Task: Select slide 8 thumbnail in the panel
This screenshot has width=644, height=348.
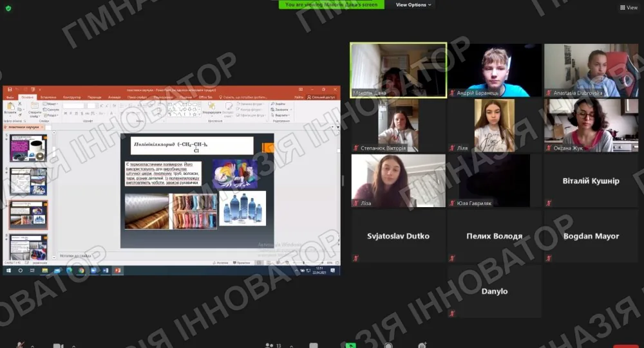Action: tap(28, 247)
